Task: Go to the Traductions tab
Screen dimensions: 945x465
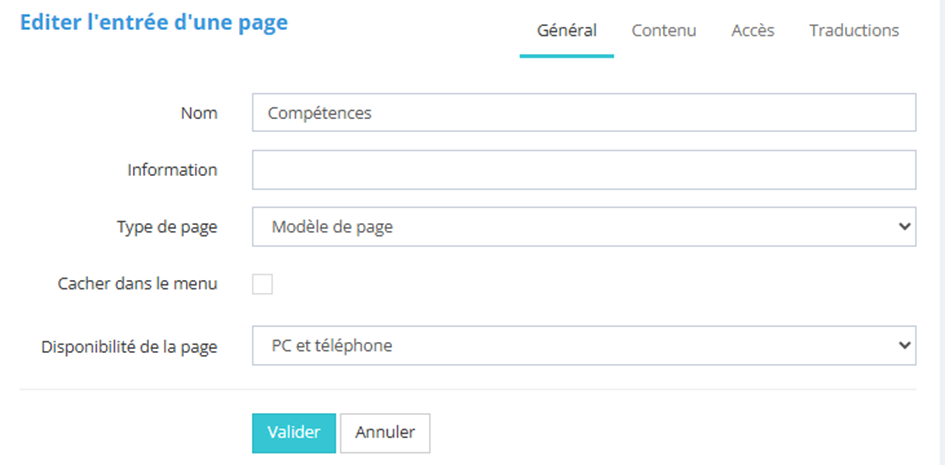Action: click(x=854, y=30)
